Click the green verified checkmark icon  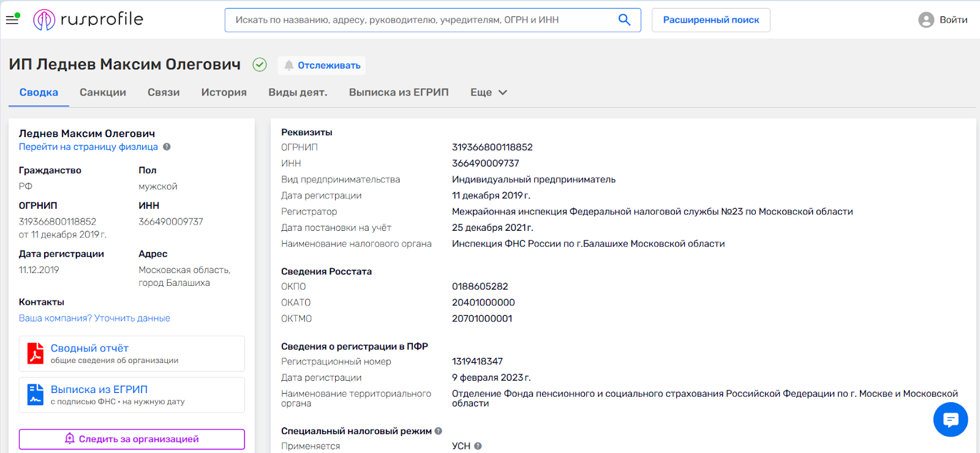pyautogui.click(x=260, y=65)
